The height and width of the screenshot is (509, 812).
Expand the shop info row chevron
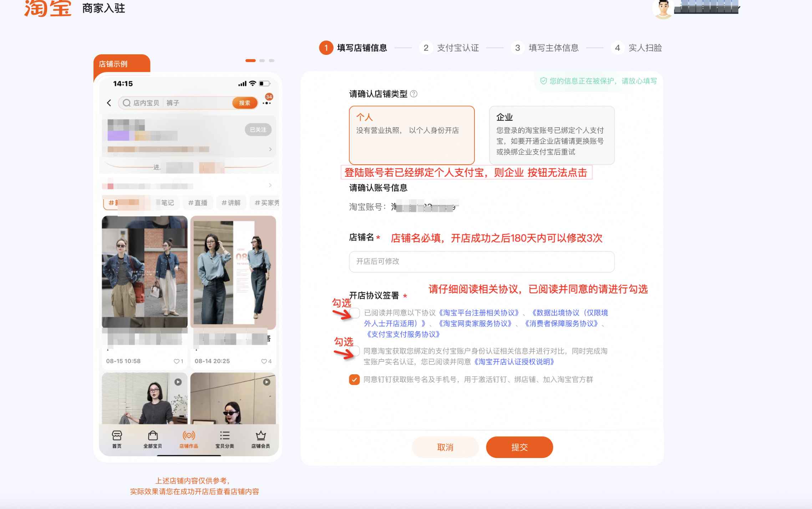click(x=270, y=149)
